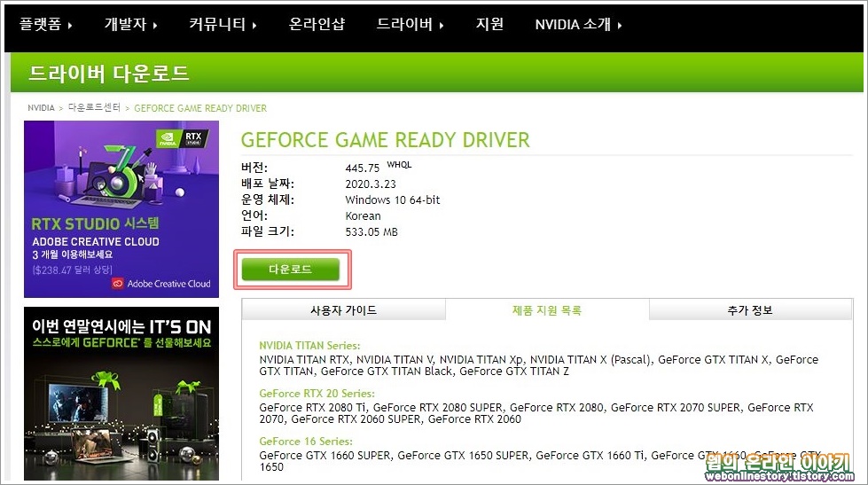
Task: Switch to the 사용자 가이드 tab
Action: [x=343, y=310]
